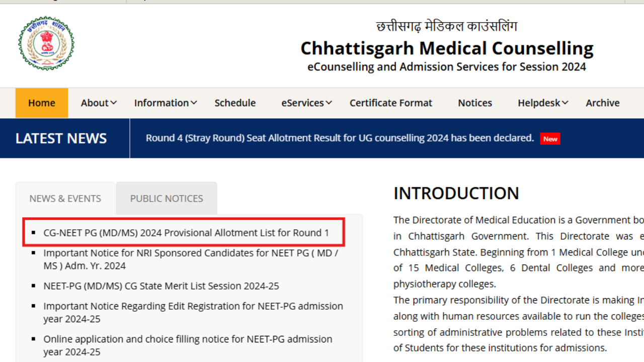Visit the Archive page
Image resolution: width=644 pixels, height=362 pixels.
pos(602,103)
